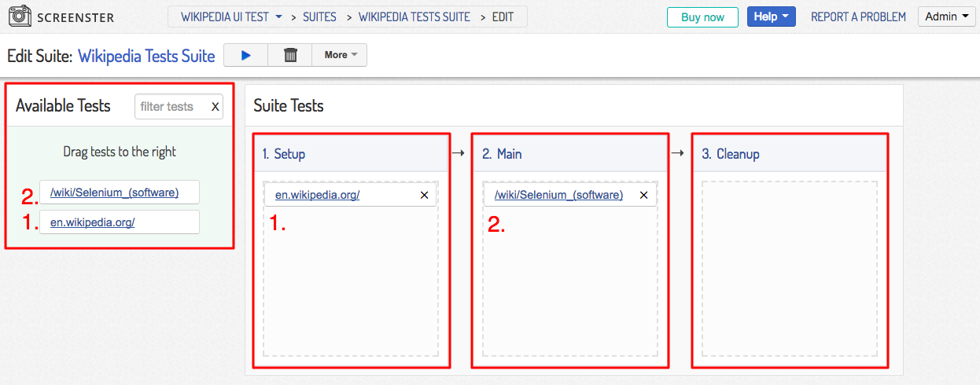
Task: Clear the filter tests field with X
Action: click(x=215, y=107)
